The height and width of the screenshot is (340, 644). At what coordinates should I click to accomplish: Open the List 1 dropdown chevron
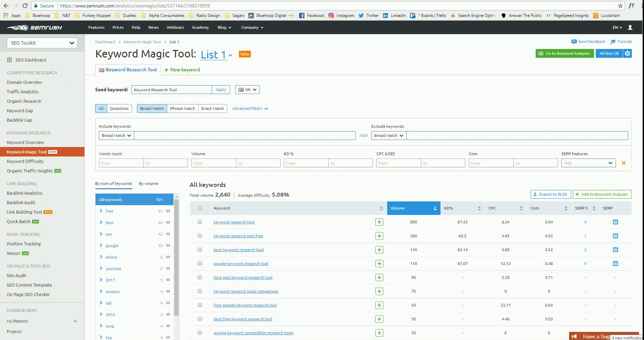230,55
